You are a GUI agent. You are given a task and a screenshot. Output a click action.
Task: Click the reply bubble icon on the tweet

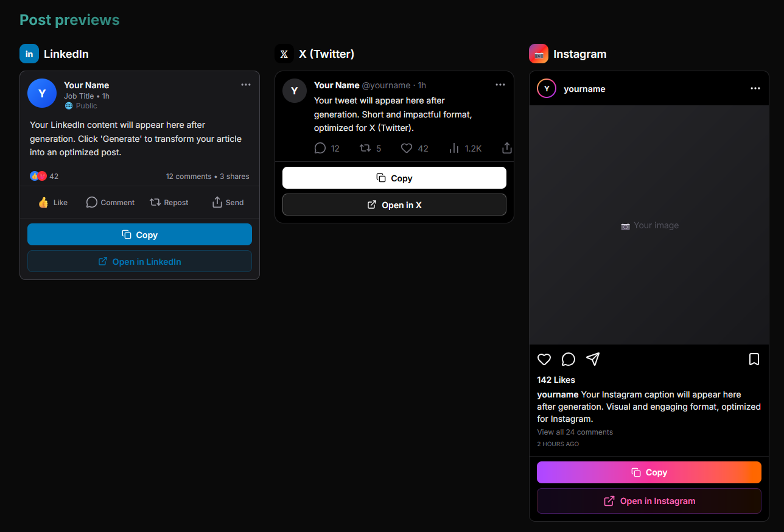pyautogui.click(x=319, y=148)
